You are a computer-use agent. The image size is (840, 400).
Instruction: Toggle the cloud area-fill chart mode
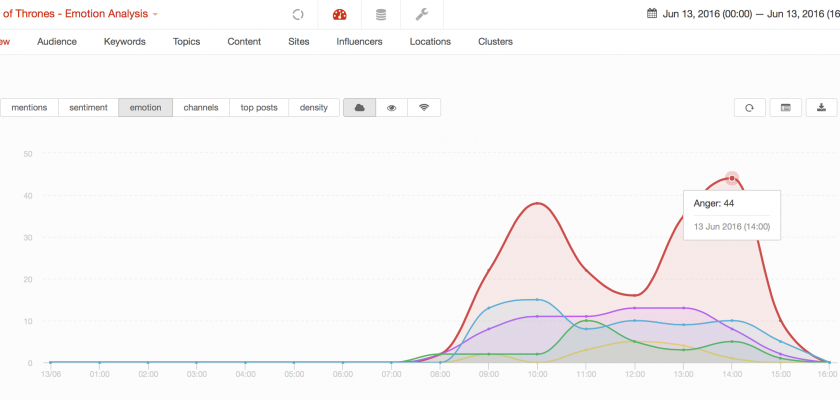click(359, 108)
